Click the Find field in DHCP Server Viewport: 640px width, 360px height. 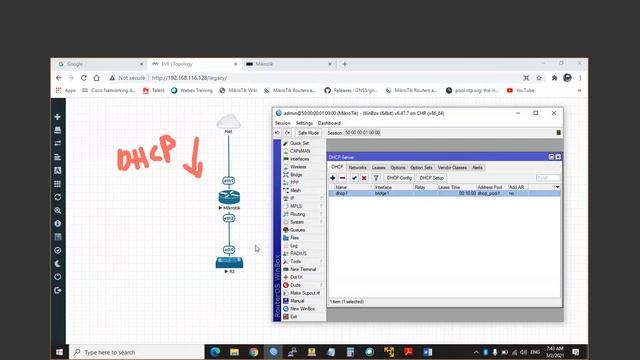tap(548, 178)
